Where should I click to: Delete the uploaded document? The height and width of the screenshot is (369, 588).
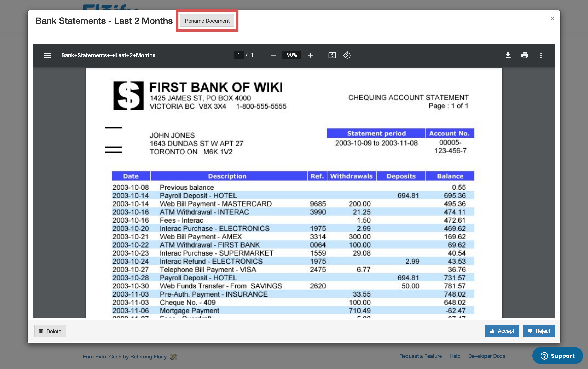coord(50,331)
